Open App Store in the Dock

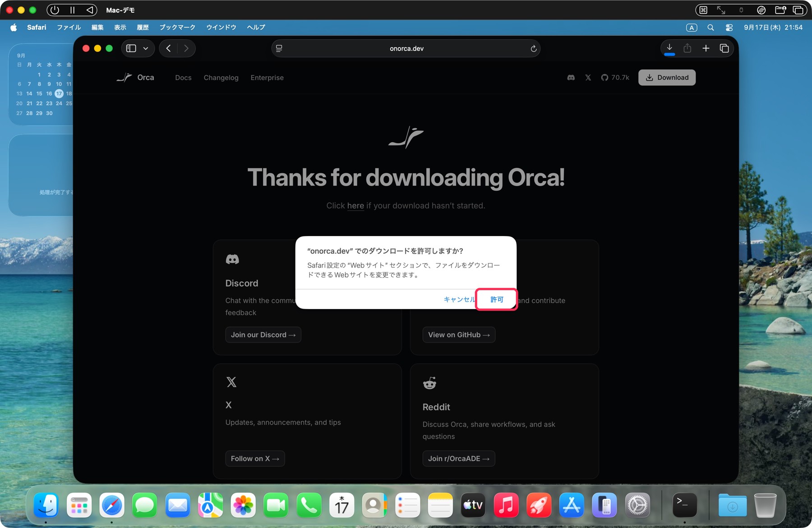click(572, 505)
